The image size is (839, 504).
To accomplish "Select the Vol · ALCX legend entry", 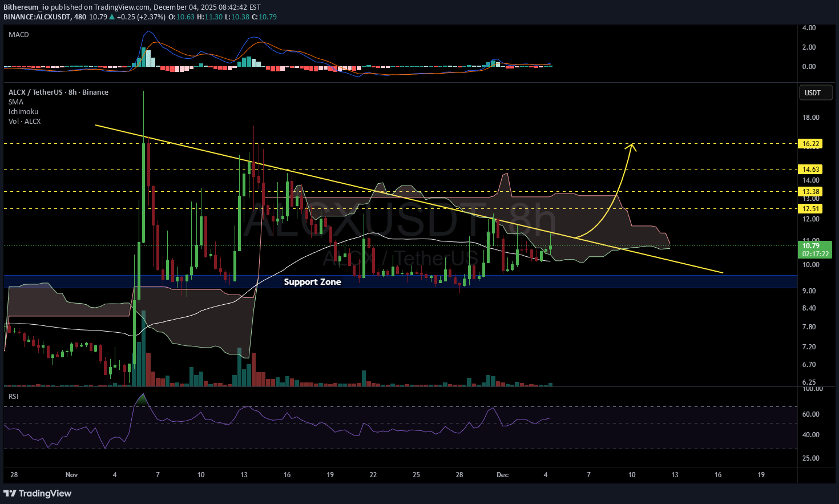I will click(25, 122).
